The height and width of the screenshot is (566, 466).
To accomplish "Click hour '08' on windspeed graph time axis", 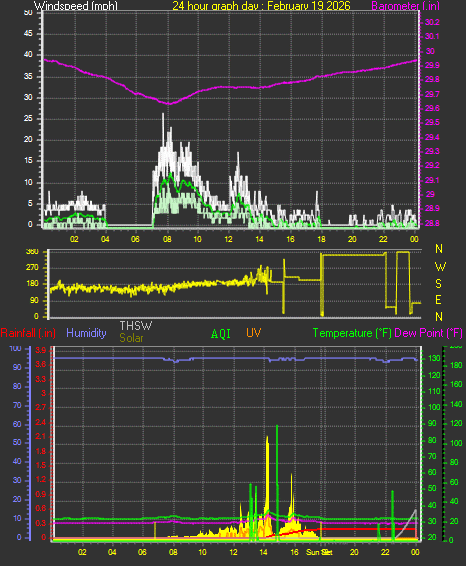I will pyautogui.click(x=167, y=239).
